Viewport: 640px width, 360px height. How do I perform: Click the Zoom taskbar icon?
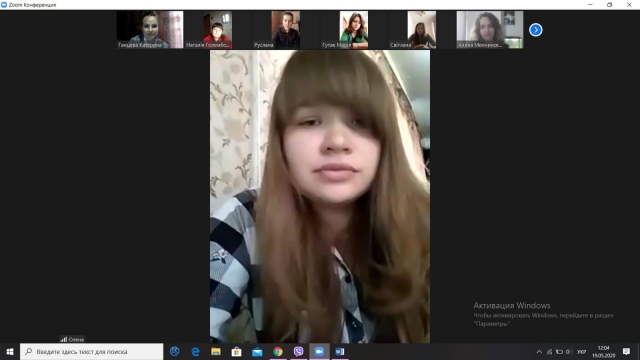[319, 351]
